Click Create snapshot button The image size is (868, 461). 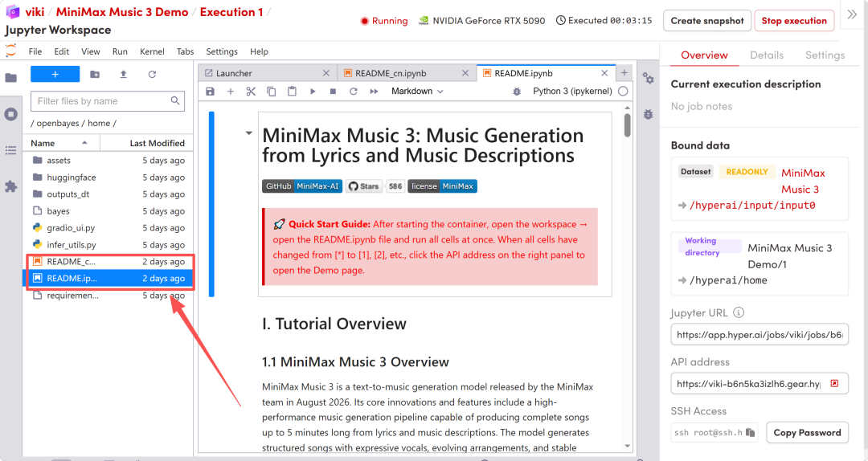(707, 21)
